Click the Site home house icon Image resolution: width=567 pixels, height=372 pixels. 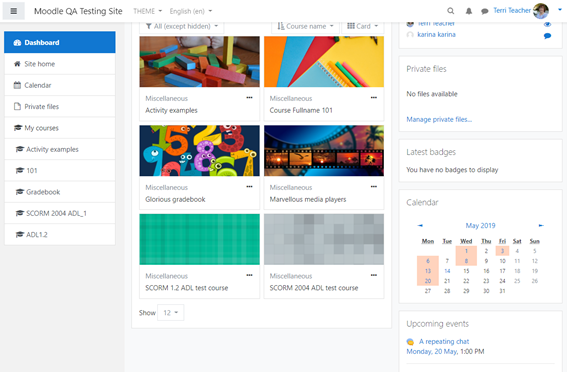pyautogui.click(x=17, y=64)
